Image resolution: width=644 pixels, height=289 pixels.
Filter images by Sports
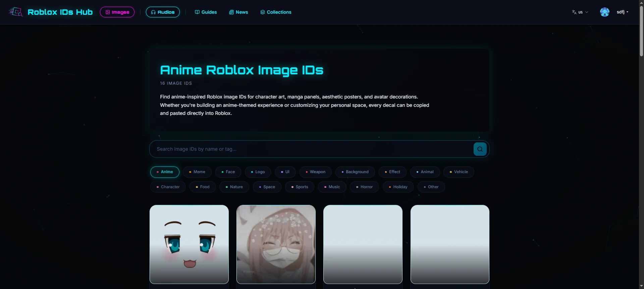pyautogui.click(x=300, y=187)
